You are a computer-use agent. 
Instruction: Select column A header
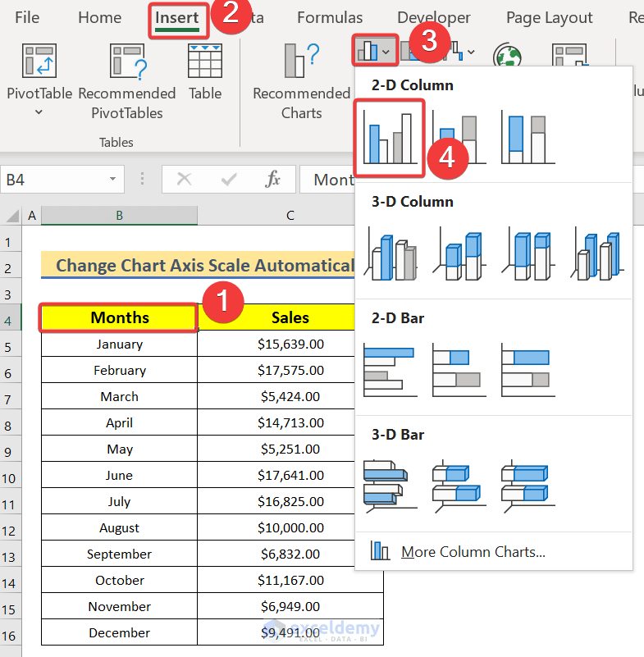[32, 216]
